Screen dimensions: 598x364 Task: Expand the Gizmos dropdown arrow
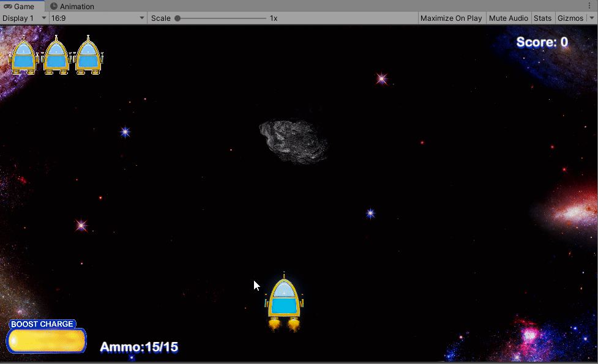(x=592, y=18)
